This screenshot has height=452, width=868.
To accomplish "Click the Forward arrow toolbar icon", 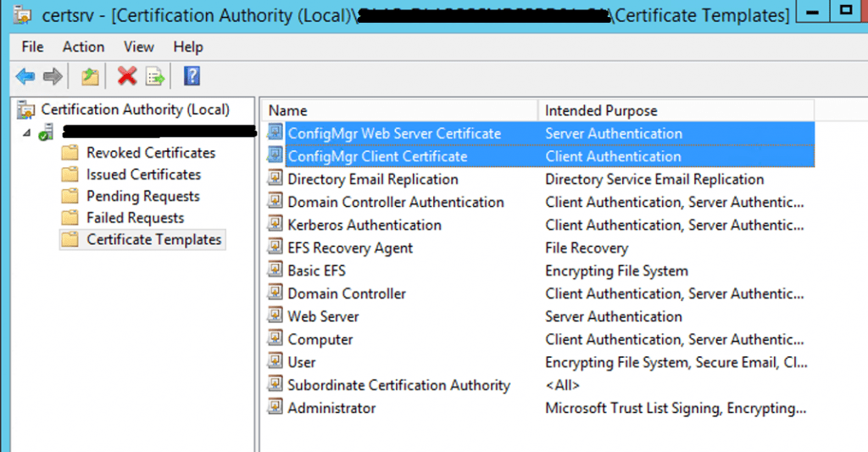I will click(x=53, y=75).
